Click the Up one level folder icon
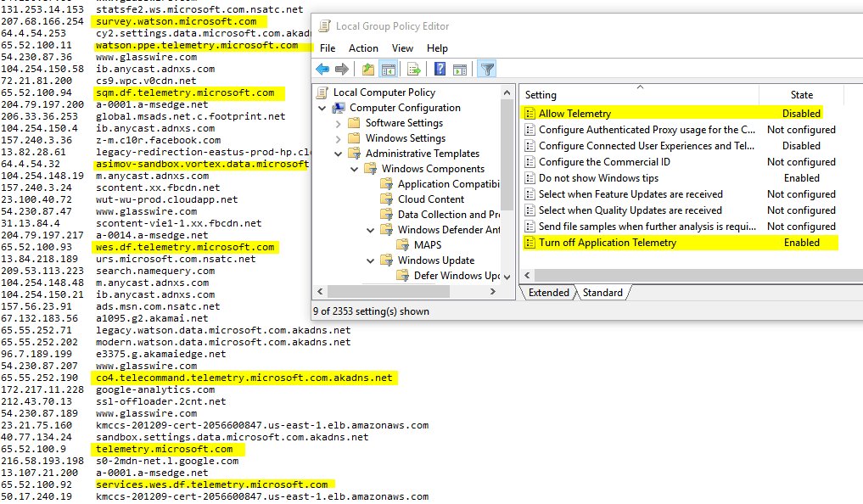This screenshot has width=863, height=504. [368, 69]
